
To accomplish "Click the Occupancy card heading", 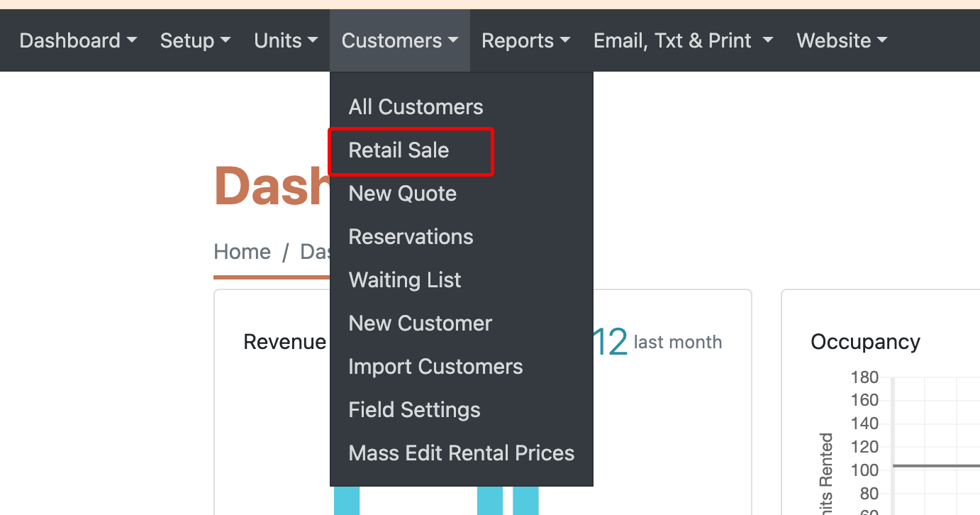I will (865, 342).
